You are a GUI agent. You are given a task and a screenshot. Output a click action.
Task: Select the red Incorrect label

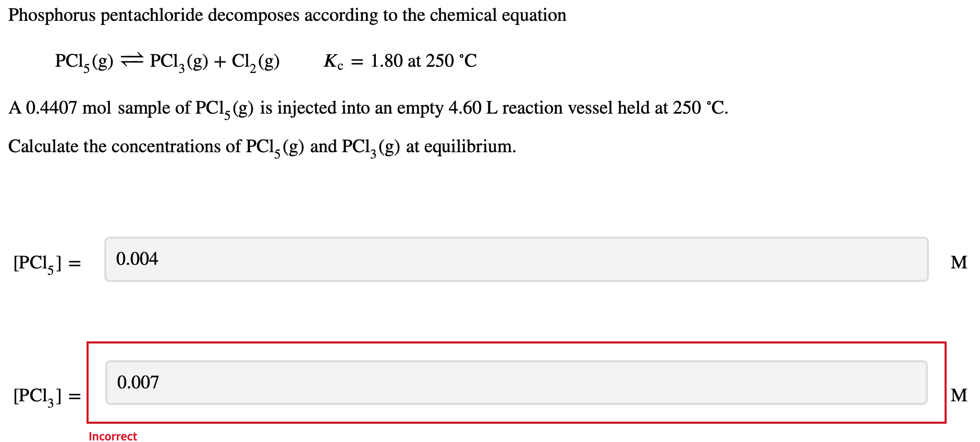point(112,436)
